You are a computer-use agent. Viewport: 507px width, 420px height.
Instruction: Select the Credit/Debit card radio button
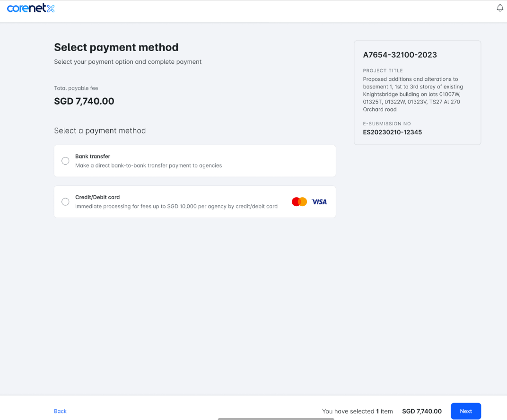pos(65,202)
